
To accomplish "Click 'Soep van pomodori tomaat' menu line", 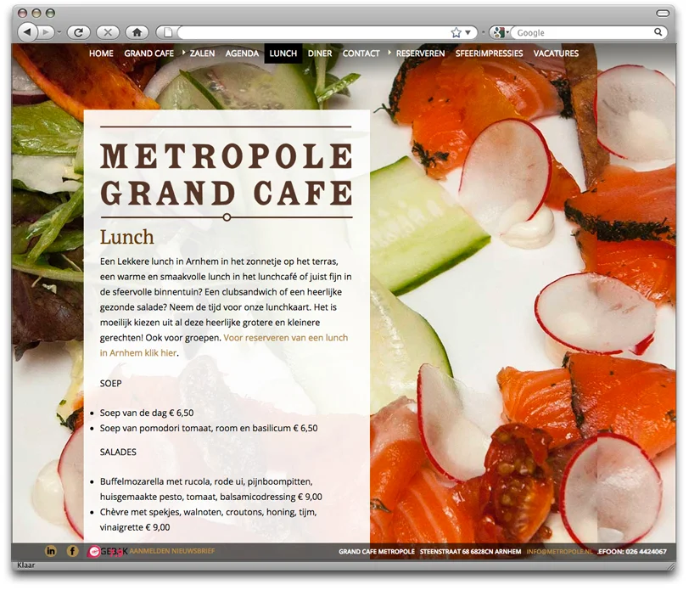I will (x=209, y=429).
